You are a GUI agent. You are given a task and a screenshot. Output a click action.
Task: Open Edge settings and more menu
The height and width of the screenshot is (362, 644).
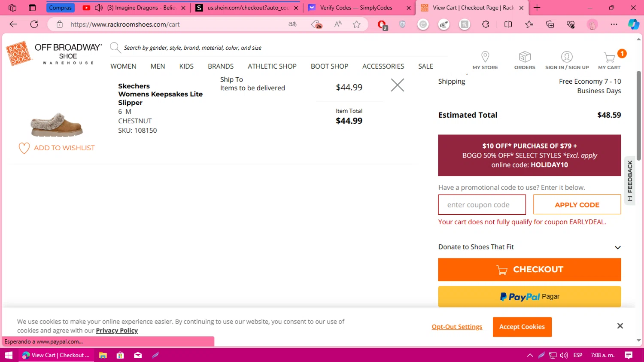tap(614, 24)
